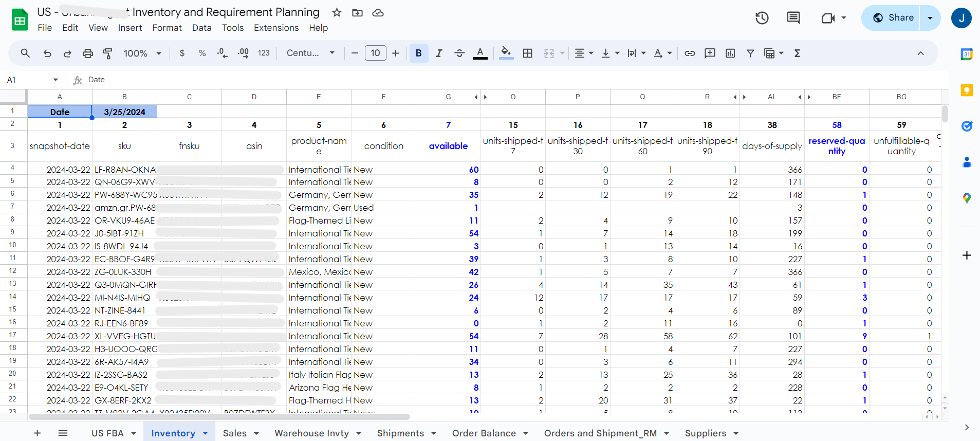Open the Share options dropdown arrow
Viewport: 980px width, 441px height.
click(x=930, y=18)
